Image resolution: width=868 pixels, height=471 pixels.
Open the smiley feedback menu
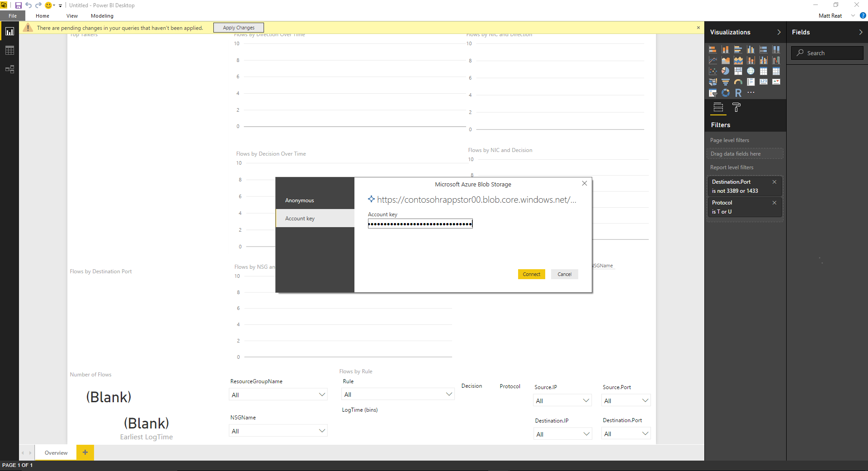pyautogui.click(x=49, y=5)
